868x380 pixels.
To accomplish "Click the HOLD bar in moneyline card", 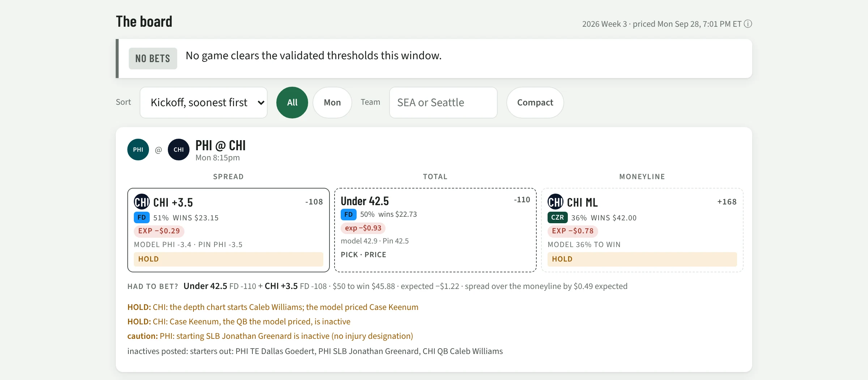I will 642,259.
